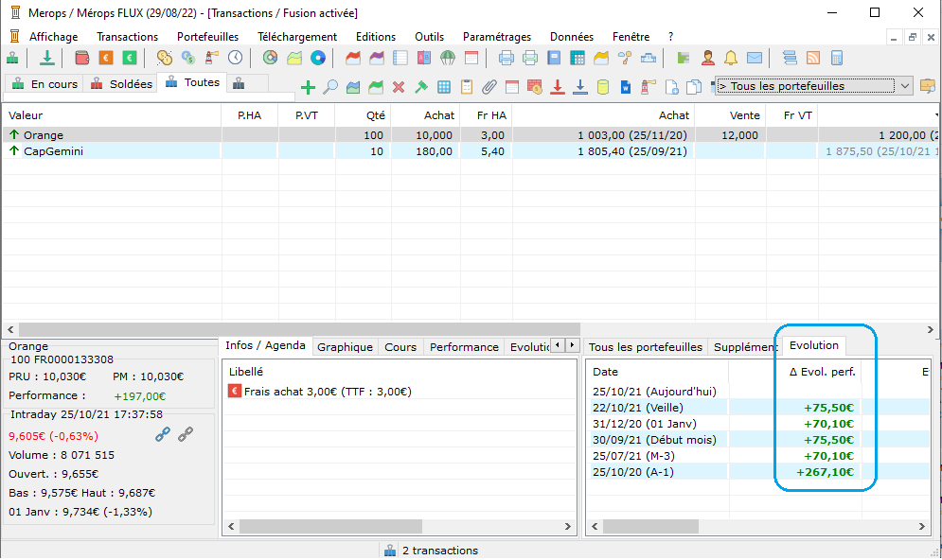Click the red wallet icon
Image resolution: width=942 pixels, height=560 pixels.
pos(81,58)
